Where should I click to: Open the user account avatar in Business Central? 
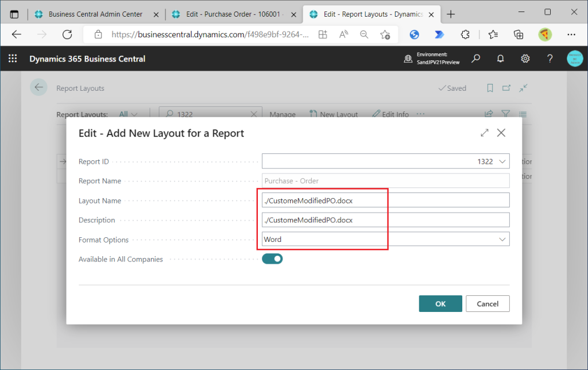[574, 59]
